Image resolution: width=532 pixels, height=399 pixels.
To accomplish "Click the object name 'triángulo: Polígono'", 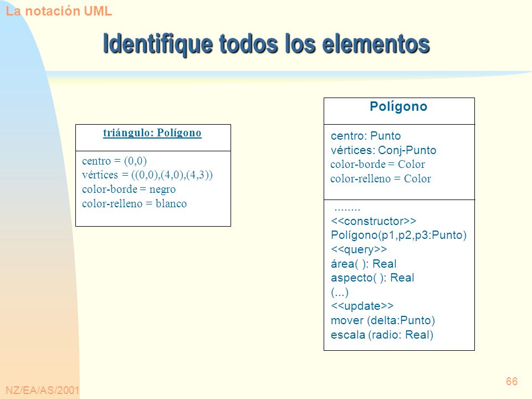I will 152,132.
